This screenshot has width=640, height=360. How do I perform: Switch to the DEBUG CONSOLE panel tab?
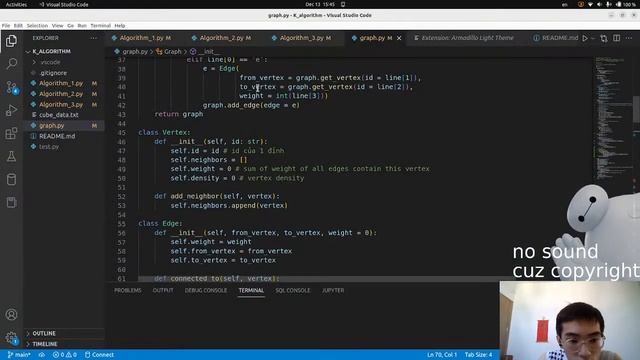pyautogui.click(x=206, y=291)
